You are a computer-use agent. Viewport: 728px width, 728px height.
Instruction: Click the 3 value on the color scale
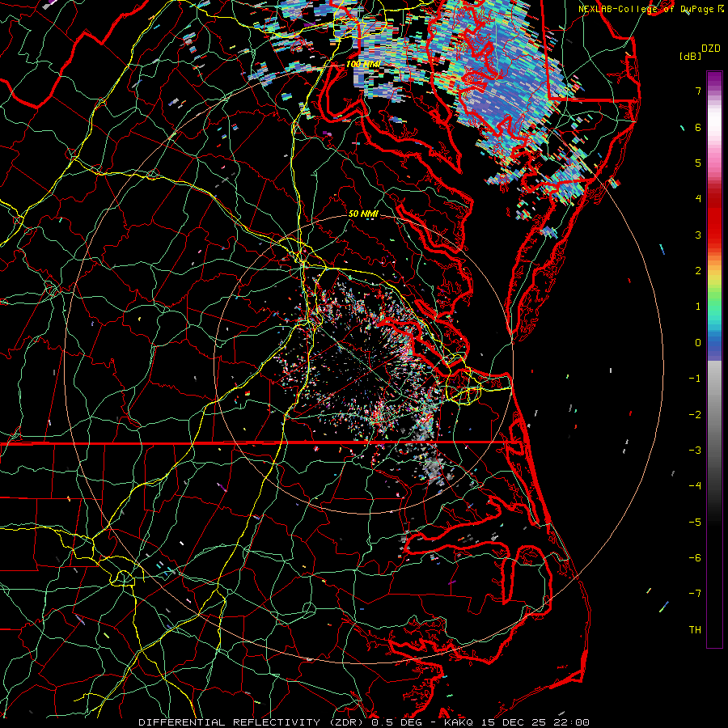698,235
